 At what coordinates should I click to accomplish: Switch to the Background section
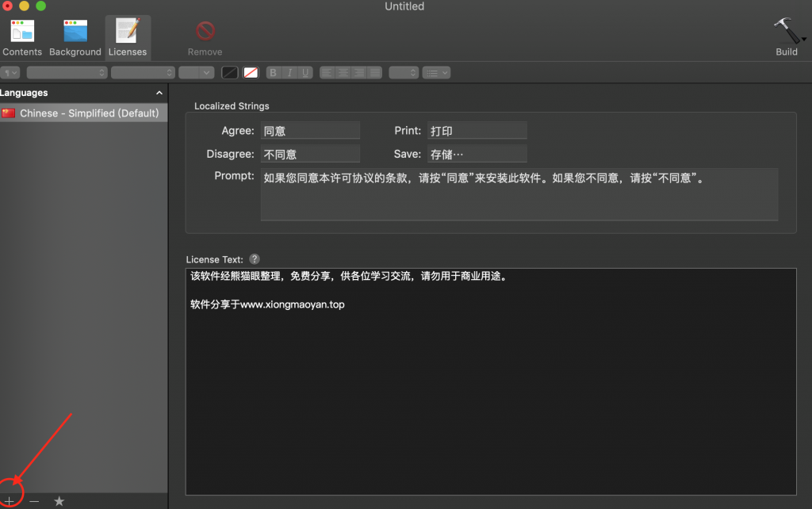75,38
